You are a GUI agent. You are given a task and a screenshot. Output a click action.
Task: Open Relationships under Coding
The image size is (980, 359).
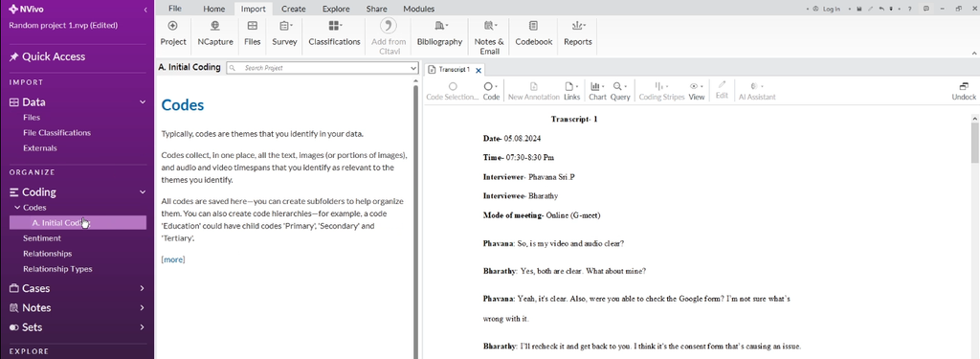point(48,254)
